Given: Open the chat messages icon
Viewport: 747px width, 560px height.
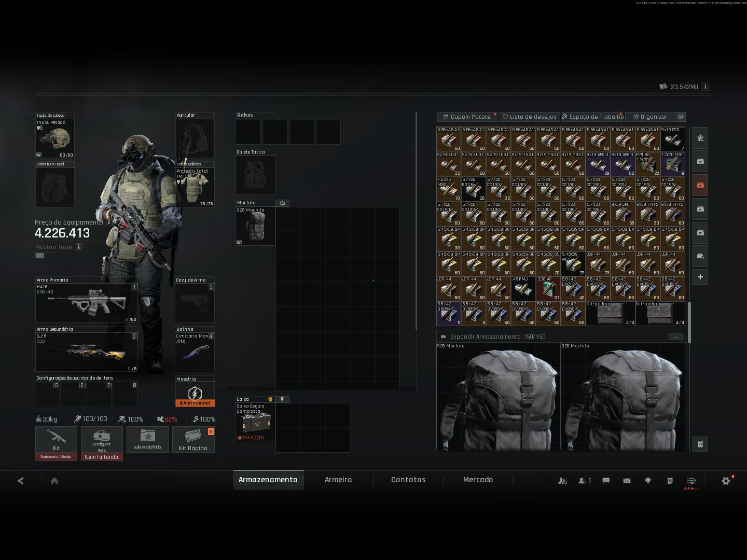Looking at the screenshot, I should click(x=605, y=481).
